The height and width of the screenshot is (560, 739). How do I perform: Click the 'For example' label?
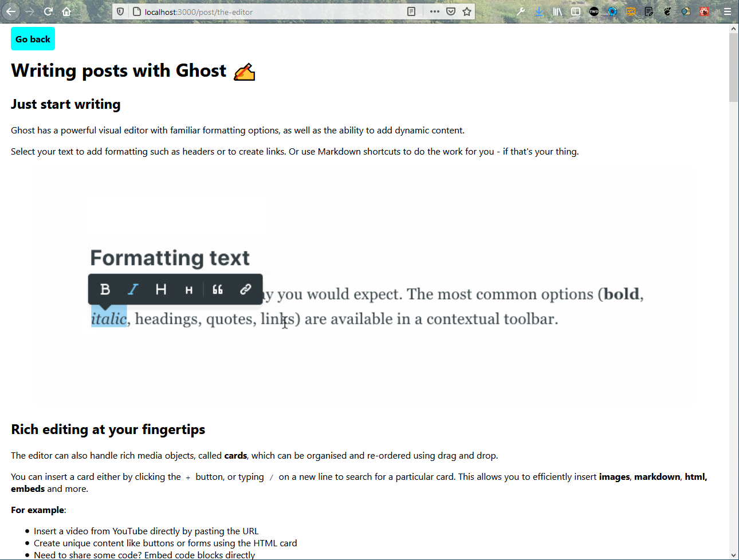[38, 510]
